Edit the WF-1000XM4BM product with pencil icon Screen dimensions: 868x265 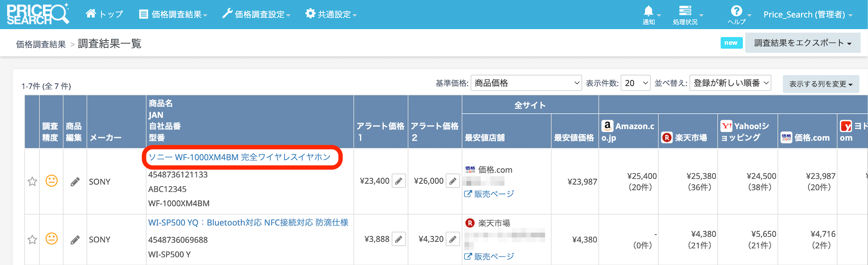click(75, 182)
